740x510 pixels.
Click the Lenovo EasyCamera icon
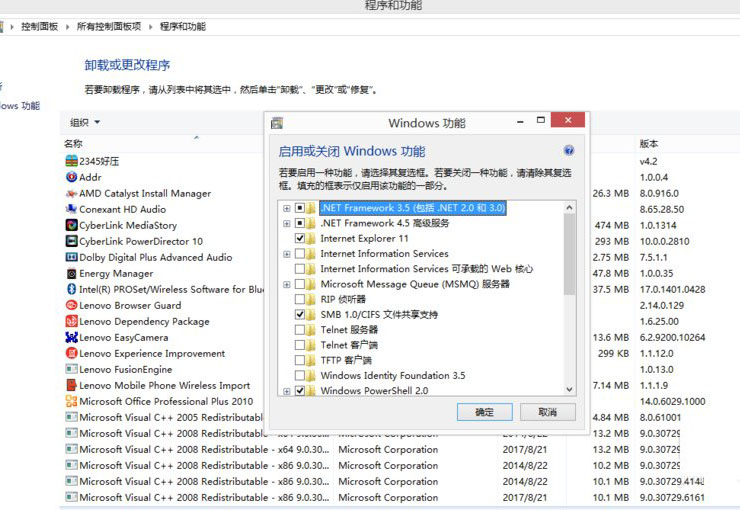click(x=71, y=337)
